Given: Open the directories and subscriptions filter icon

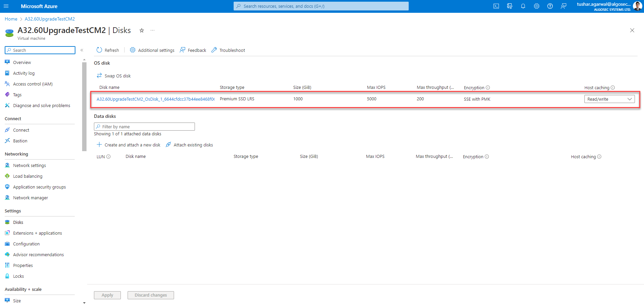Looking at the screenshot, I should click(x=509, y=6).
